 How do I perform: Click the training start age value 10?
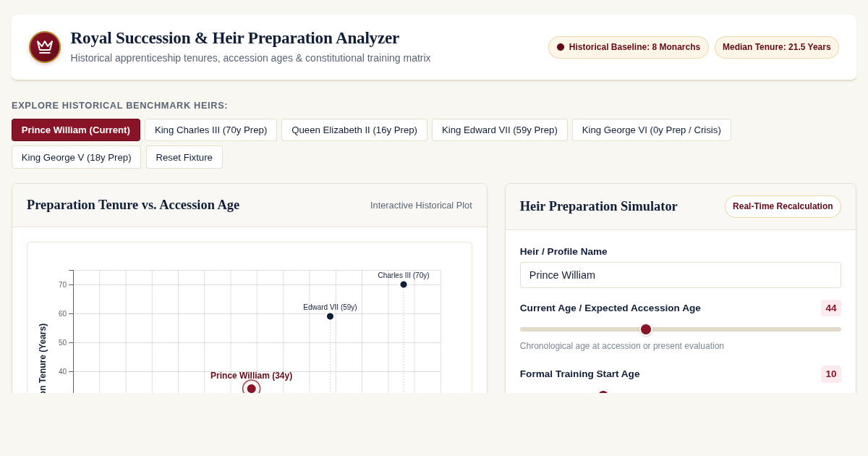coord(831,374)
